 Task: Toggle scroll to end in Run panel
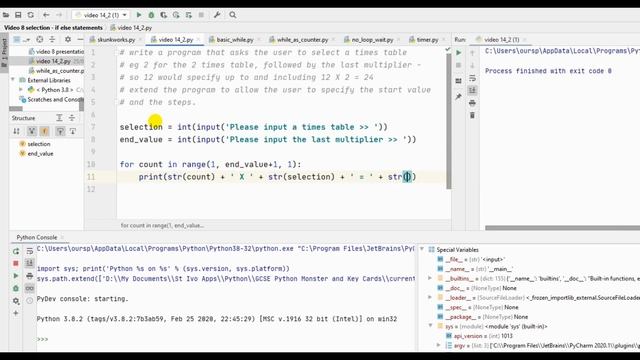472,90
